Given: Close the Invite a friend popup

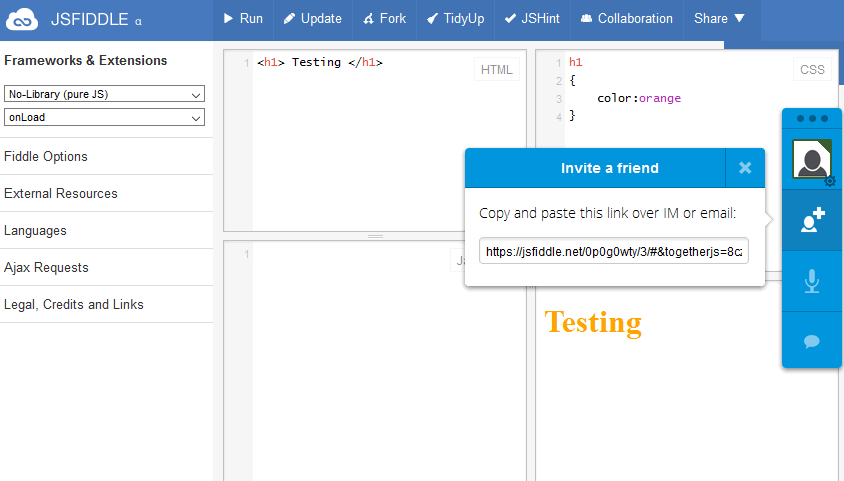Looking at the screenshot, I should click(745, 168).
